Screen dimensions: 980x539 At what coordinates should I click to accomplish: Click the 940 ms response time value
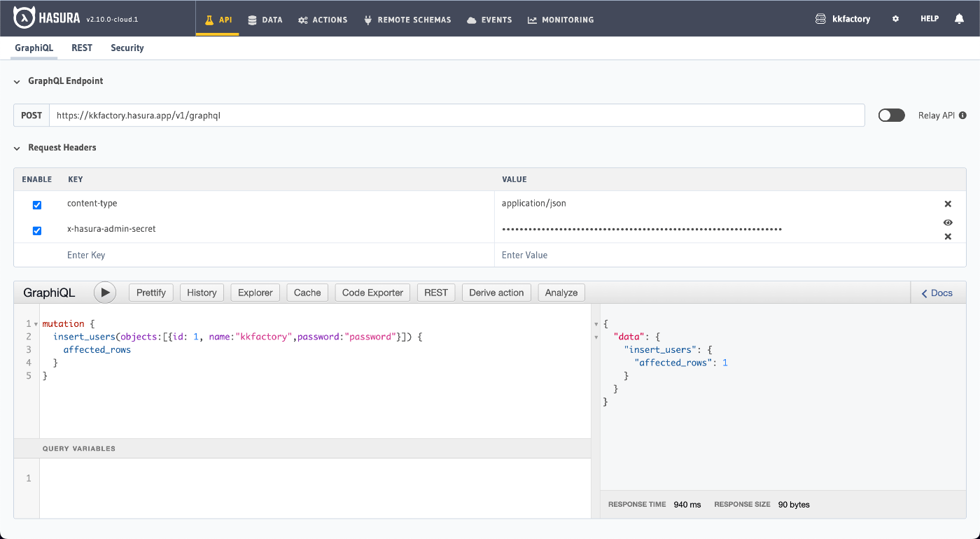[687, 504]
